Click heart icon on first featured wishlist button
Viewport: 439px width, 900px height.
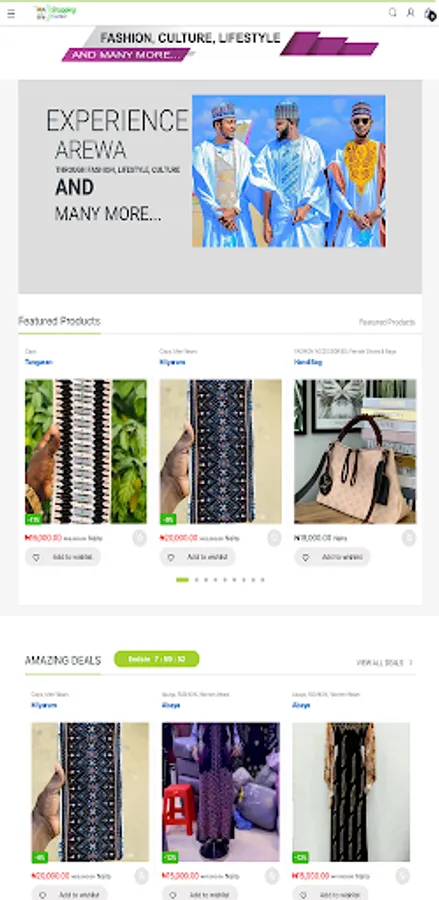tap(36, 557)
